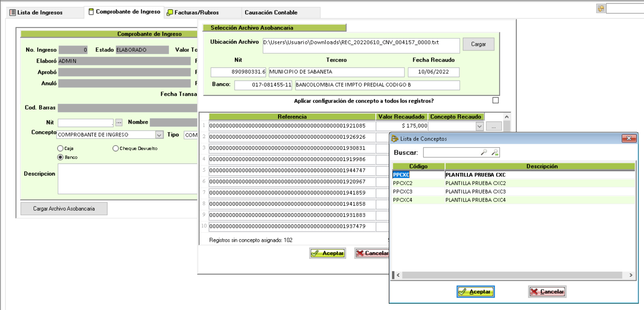Choose the Banco radio option
The width and height of the screenshot is (644, 310).
tap(60, 157)
